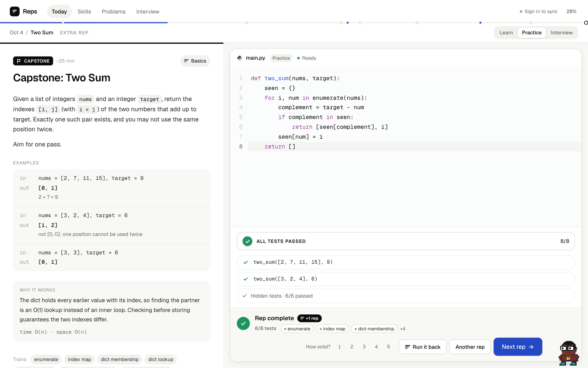Screen dimensions: 588x368
Task: Click the Rep complete green check icon
Action: pyautogui.click(x=243, y=324)
